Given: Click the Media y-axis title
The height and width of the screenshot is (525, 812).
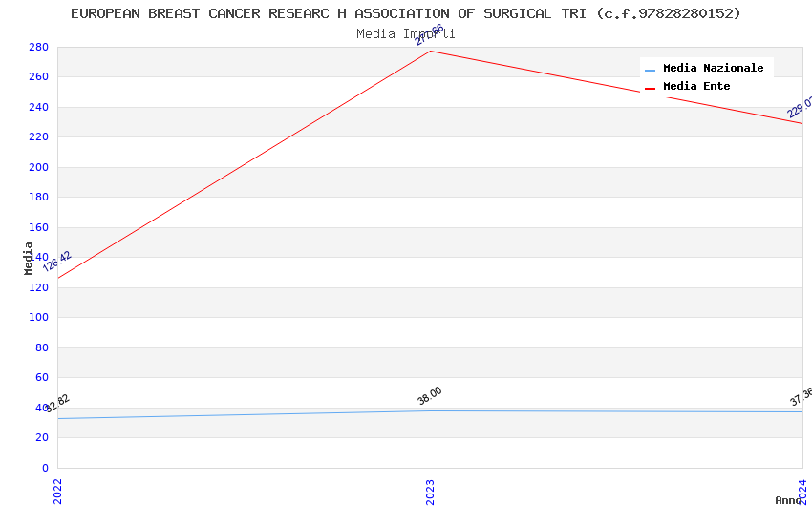Looking at the screenshot, I should [x=28, y=258].
